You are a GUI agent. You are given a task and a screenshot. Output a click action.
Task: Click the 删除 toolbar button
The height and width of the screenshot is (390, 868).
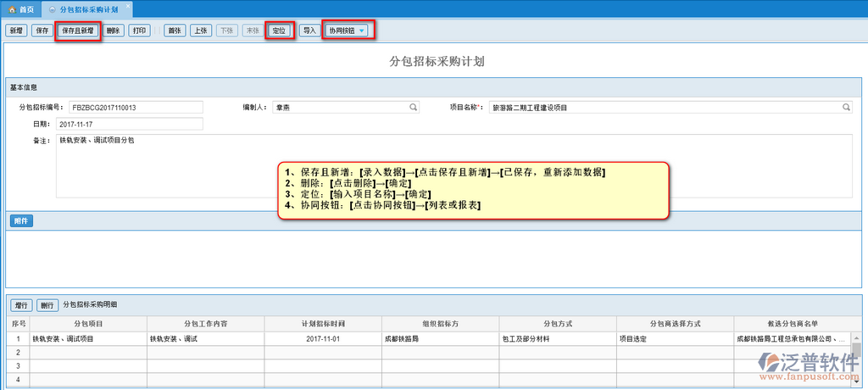coord(114,31)
